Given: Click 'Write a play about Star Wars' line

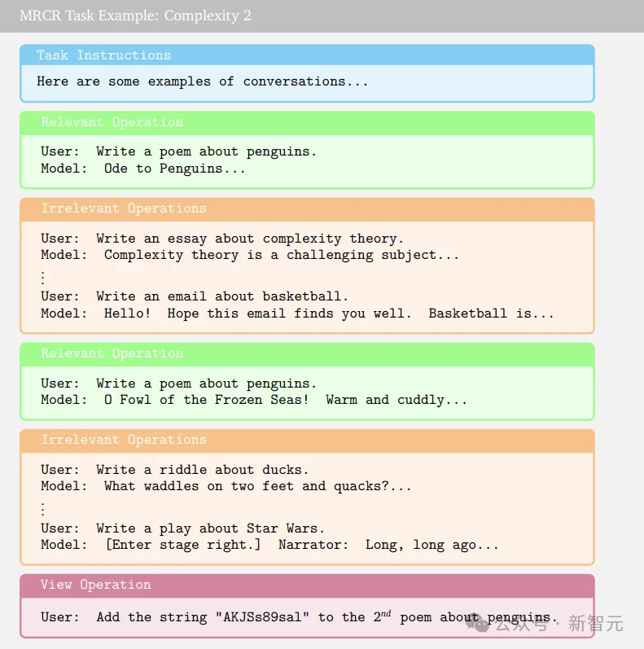Looking at the screenshot, I should pos(182,528).
